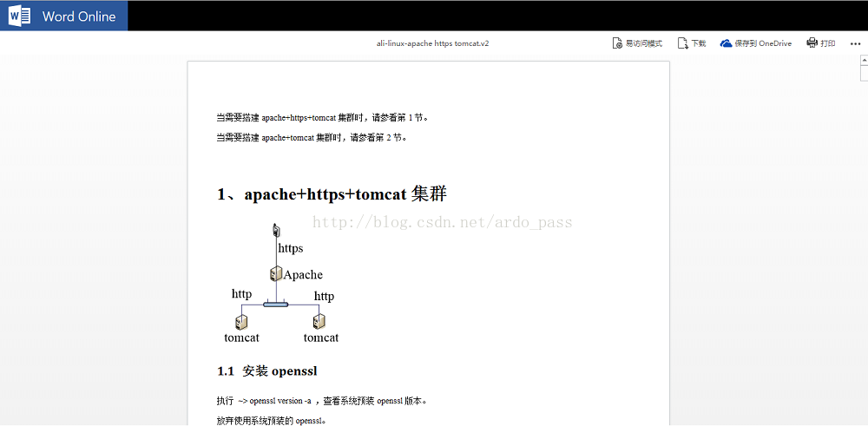The image size is (868, 426).
Task: Click the left http label
Action: coord(241,294)
